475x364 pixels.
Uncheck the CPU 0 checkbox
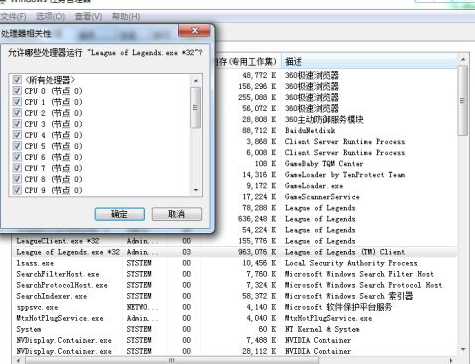coord(17,91)
